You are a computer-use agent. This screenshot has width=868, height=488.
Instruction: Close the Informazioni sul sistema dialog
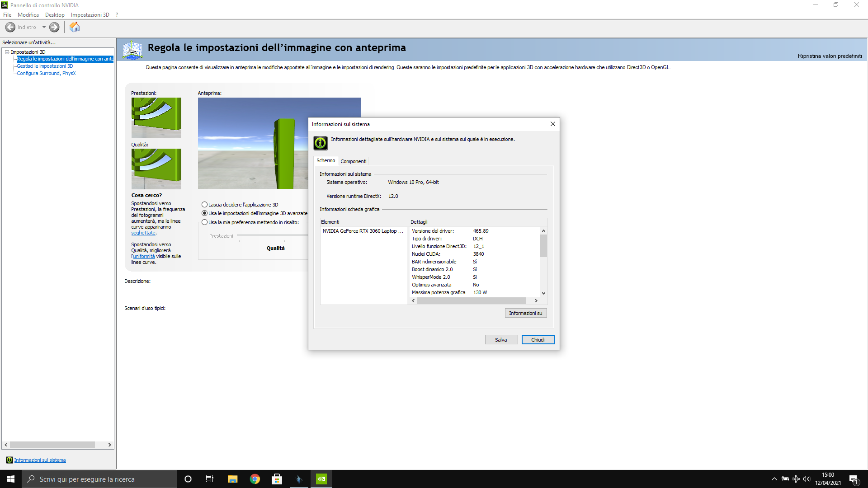coord(552,124)
